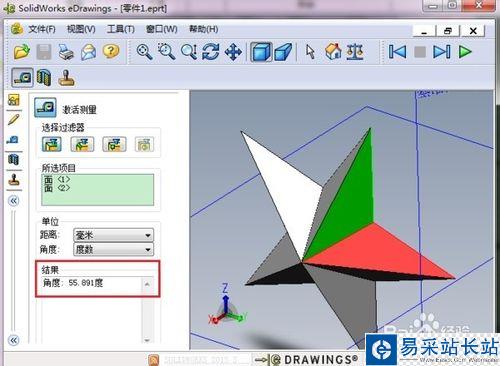Click the Print icon in toolbar

(x=66, y=52)
